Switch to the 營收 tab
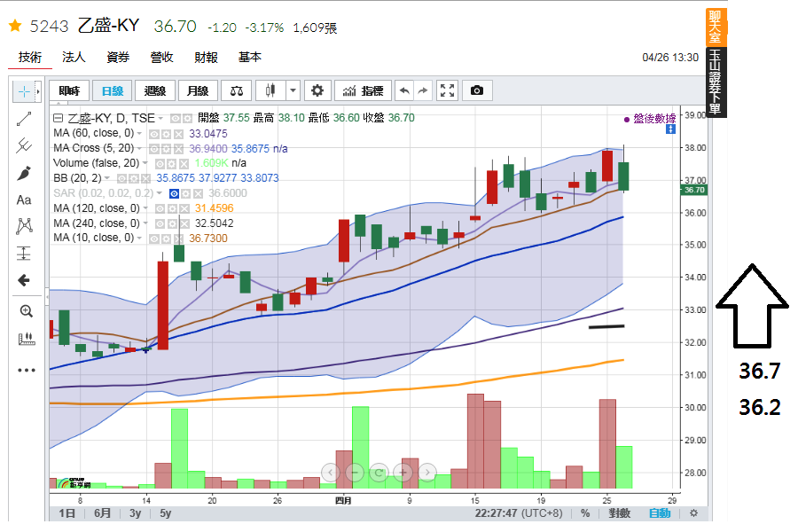Image resolution: width=798 pixels, height=532 pixels. click(162, 57)
